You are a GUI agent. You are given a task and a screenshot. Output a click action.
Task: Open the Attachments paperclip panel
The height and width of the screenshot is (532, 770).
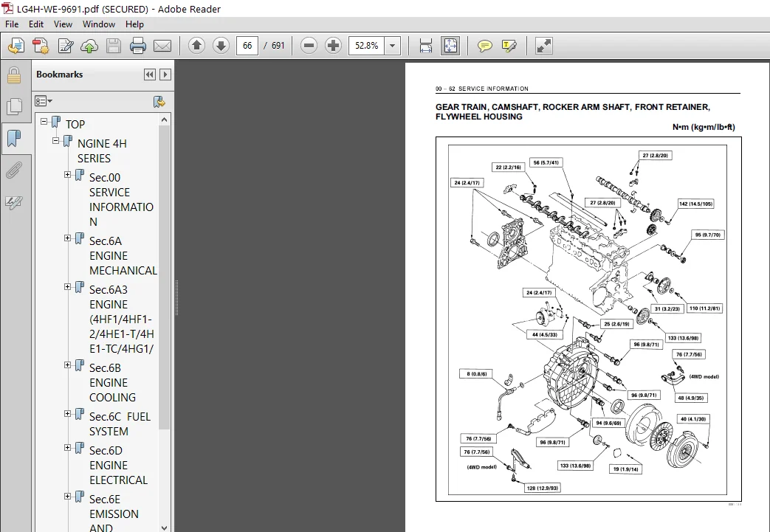pyautogui.click(x=14, y=170)
